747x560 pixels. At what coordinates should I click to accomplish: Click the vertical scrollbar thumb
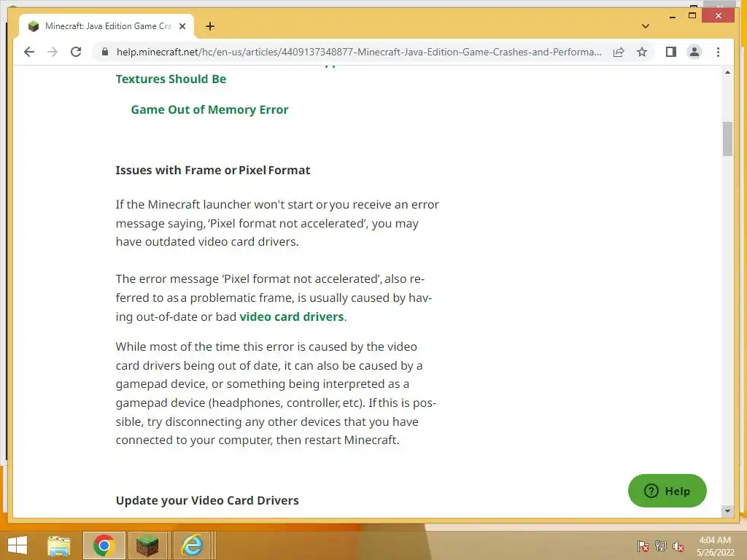tap(727, 139)
